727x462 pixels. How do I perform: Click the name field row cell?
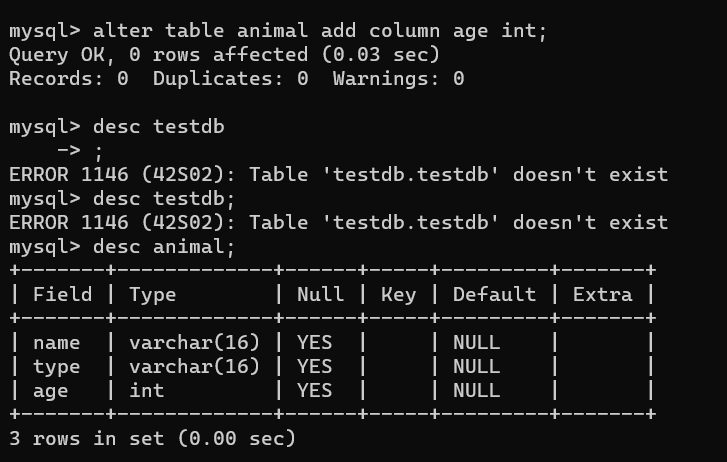point(57,343)
